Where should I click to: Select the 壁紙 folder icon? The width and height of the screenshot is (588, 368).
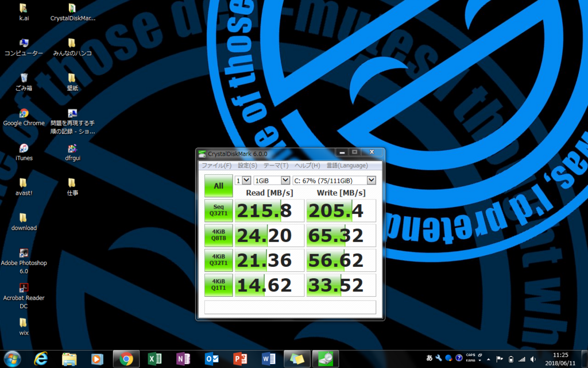(x=72, y=82)
